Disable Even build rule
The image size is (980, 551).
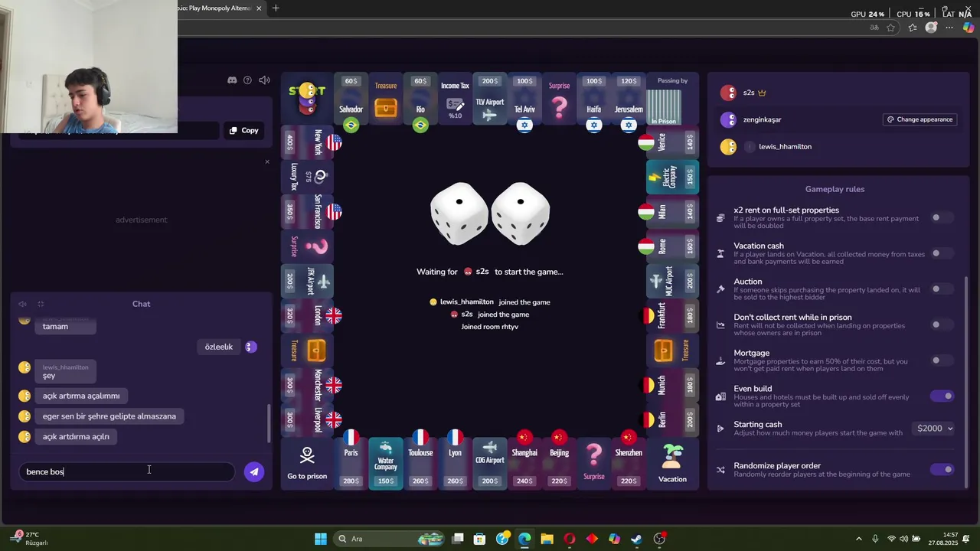pyautogui.click(x=942, y=396)
